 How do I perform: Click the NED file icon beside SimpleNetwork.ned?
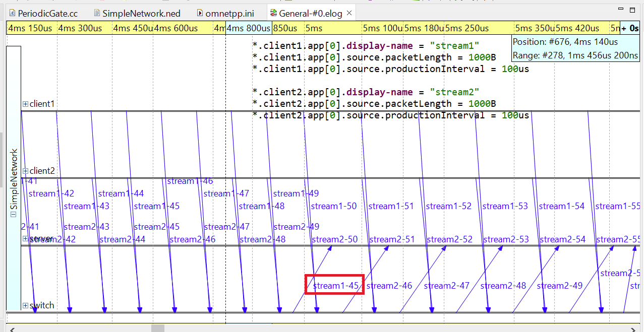click(96, 13)
